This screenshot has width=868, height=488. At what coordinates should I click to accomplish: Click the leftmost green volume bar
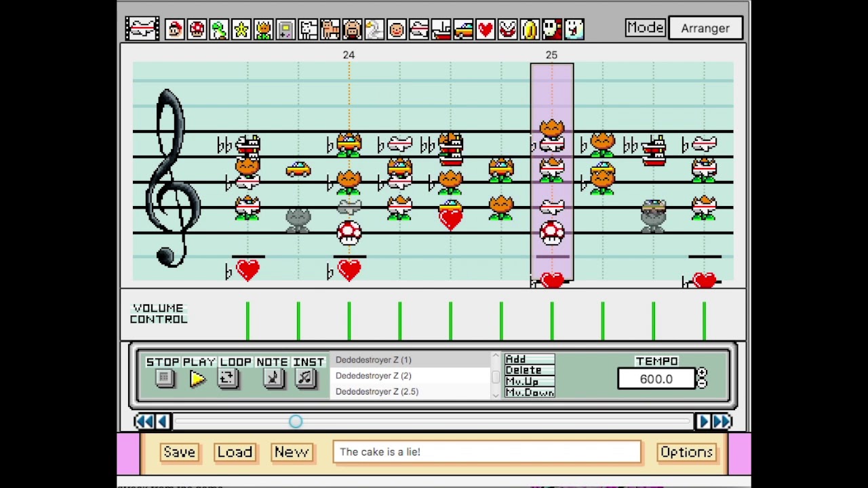pos(248,321)
